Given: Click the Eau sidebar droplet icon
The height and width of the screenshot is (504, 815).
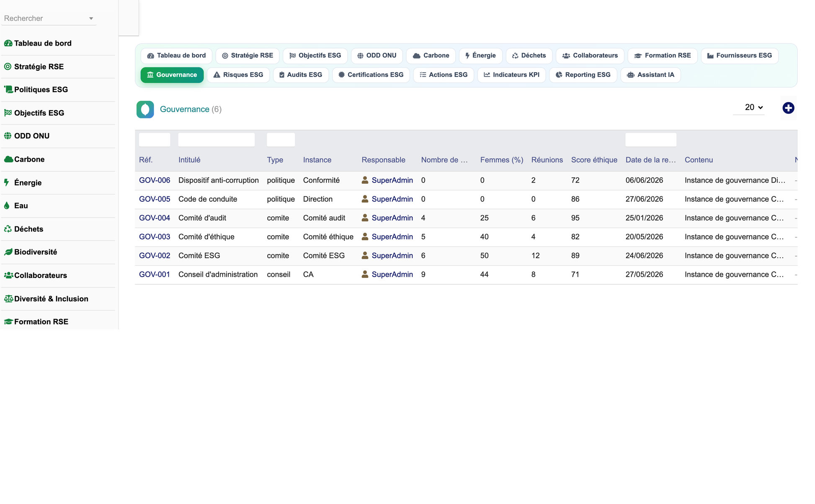Looking at the screenshot, I should pos(7,206).
